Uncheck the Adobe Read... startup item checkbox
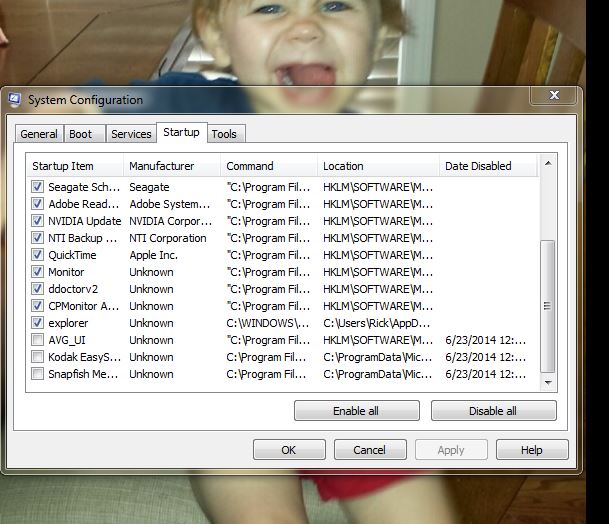The height and width of the screenshot is (524, 609). (x=37, y=204)
